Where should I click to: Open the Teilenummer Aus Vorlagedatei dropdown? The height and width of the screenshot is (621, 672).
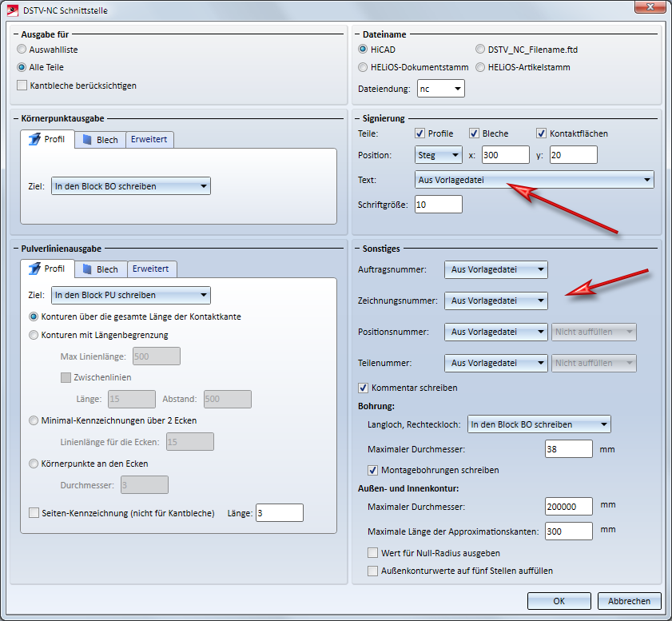coord(496,363)
